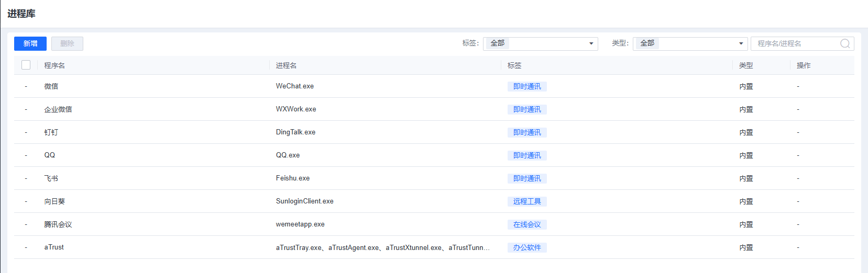
Task: Expand the 类型 filter dropdown
Action: click(690, 43)
